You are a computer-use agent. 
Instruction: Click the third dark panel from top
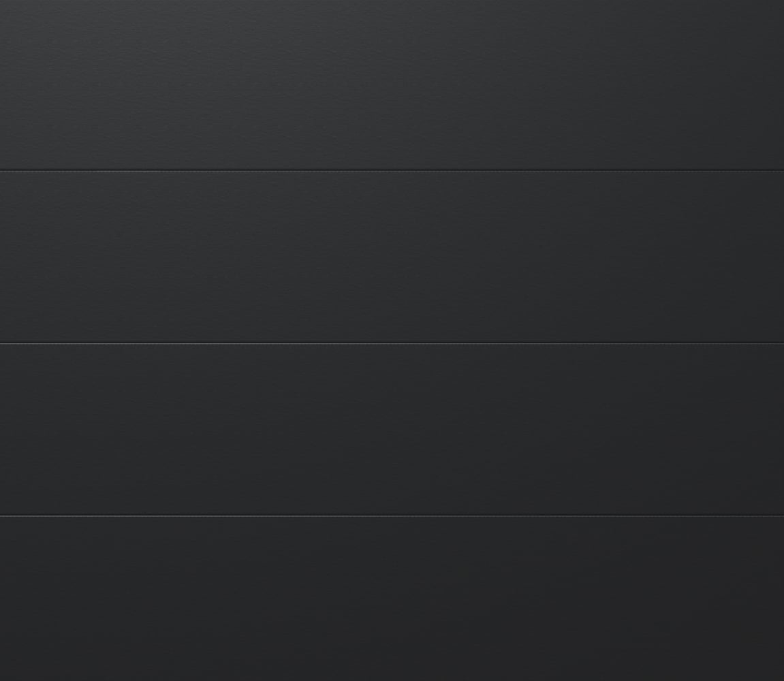(392, 429)
